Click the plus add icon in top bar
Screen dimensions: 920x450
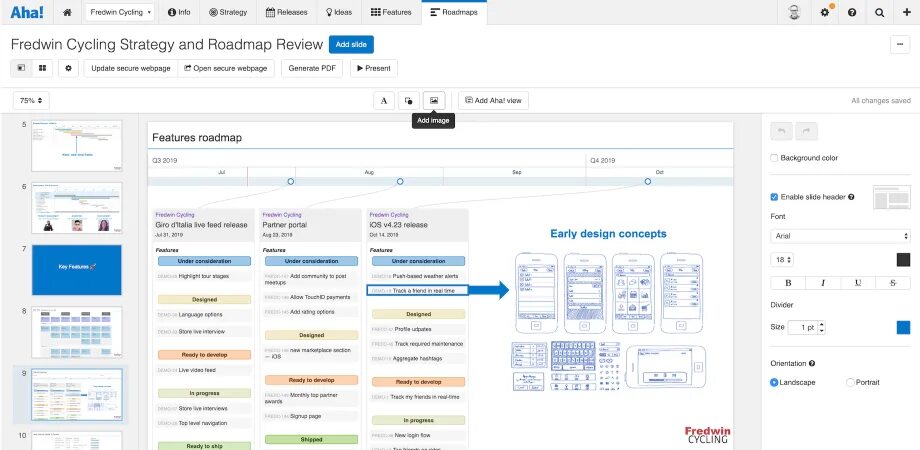click(x=907, y=12)
